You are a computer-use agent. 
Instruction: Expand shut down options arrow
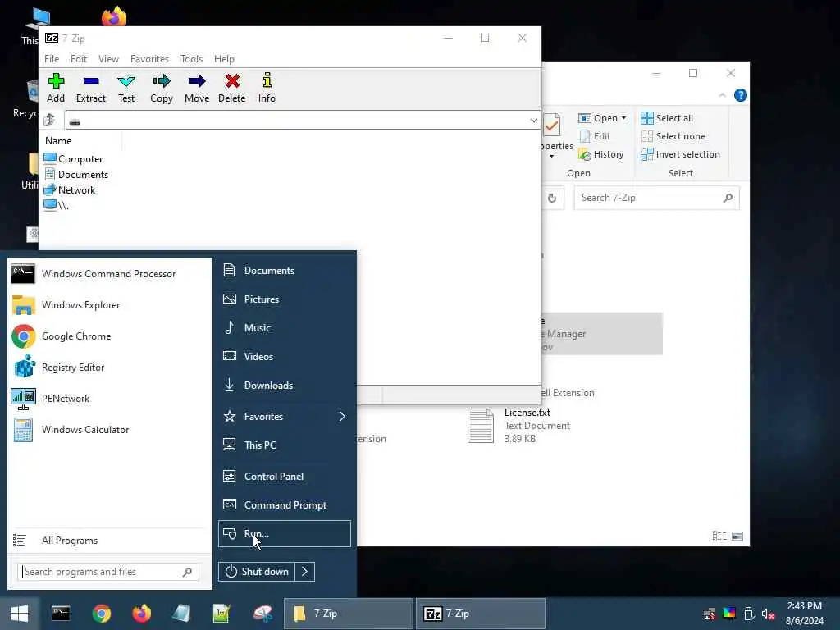[x=305, y=572]
